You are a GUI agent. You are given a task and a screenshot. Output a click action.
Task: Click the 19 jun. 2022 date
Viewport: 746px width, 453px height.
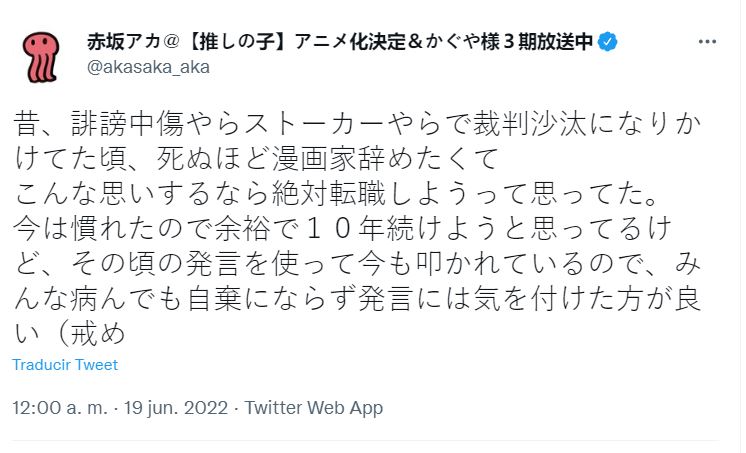[179, 408]
